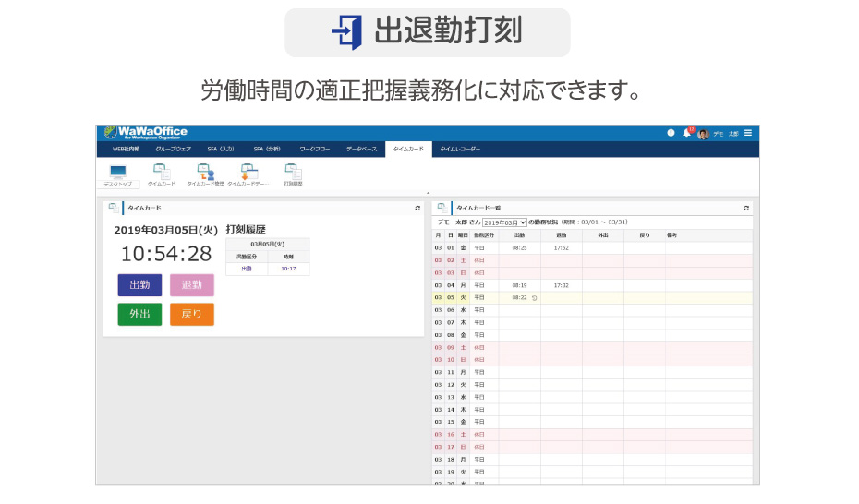Open the hamburger menu in header
Viewport: 859px width, 504px height.
(748, 133)
